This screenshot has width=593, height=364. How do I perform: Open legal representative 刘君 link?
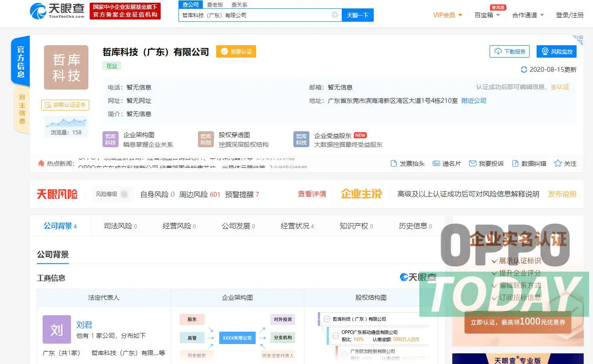(84, 325)
